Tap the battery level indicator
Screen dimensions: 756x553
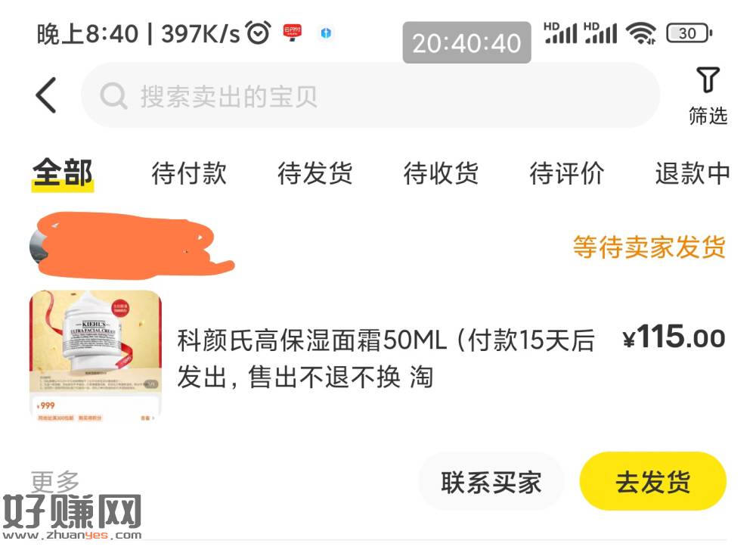(689, 33)
